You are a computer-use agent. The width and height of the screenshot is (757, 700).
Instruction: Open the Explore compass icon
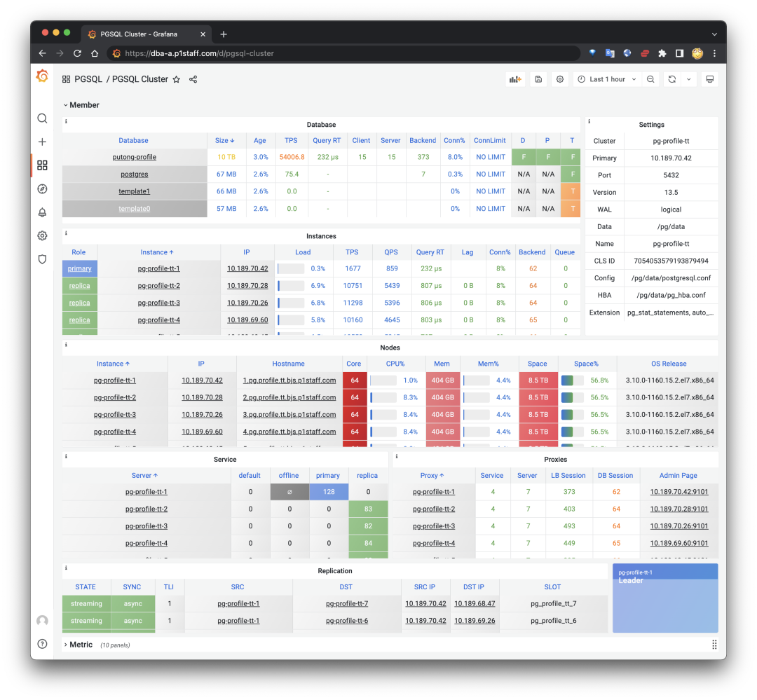point(42,189)
